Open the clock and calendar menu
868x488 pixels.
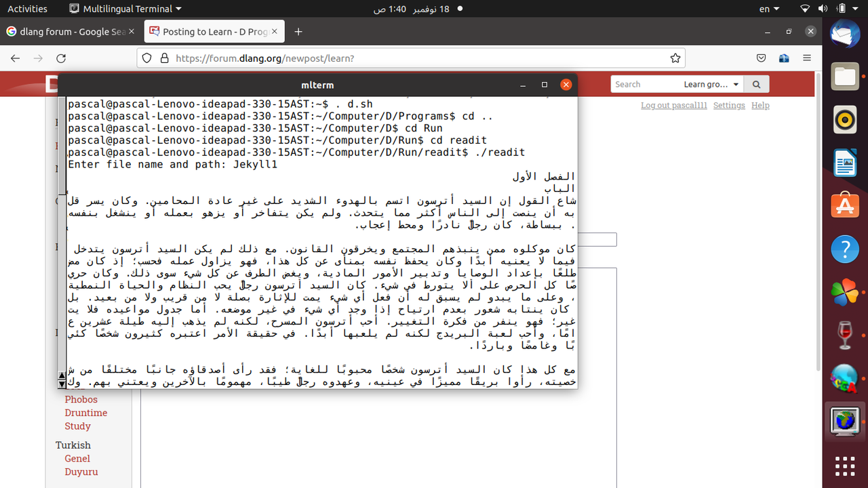[x=412, y=9]
